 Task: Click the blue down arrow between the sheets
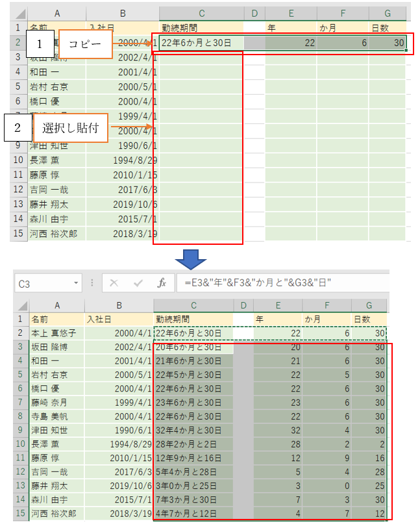[x=191, y=257]
